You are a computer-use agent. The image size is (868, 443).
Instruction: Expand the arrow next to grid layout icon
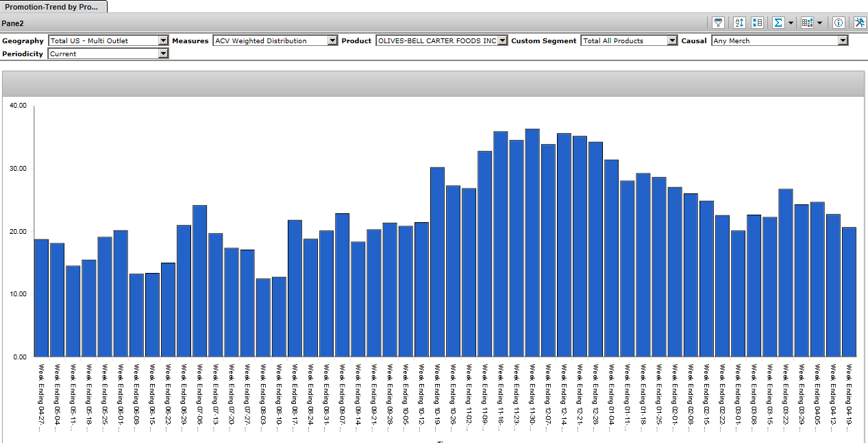click(x=819, y=23)
